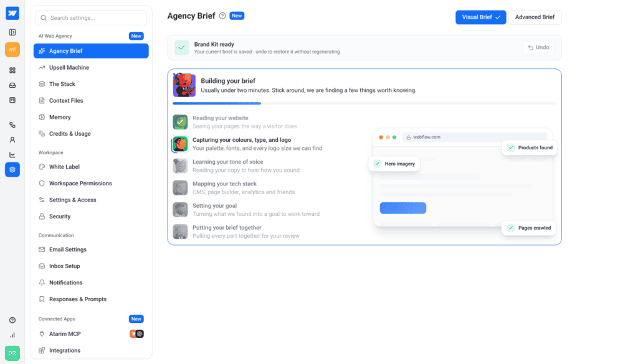Go to The Stack settings
Viewport: 638px width, 364px height.
pyautogui.click(x=91, y=84)
